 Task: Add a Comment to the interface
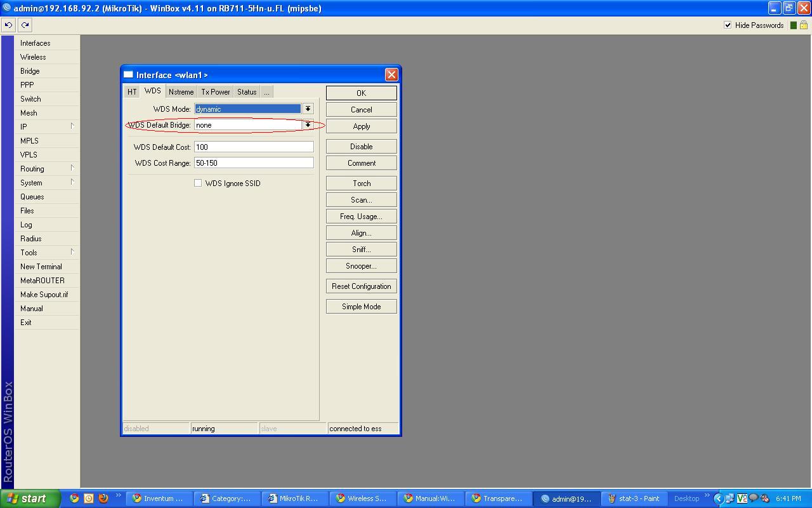click(362, 163)
